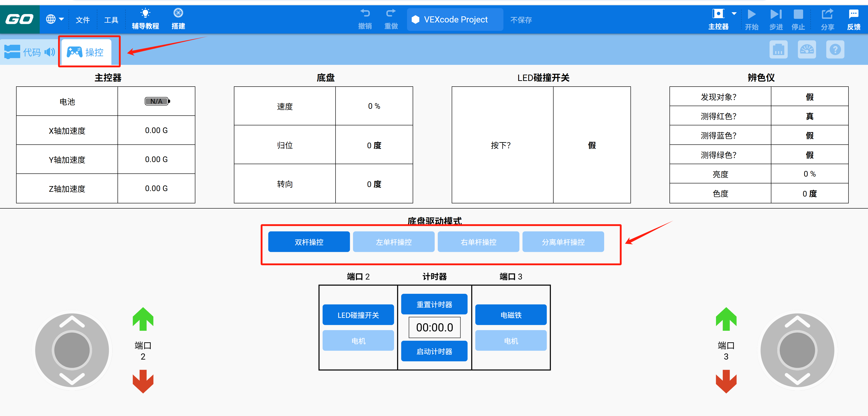Click the 按下? 假 value

(592, 145)
